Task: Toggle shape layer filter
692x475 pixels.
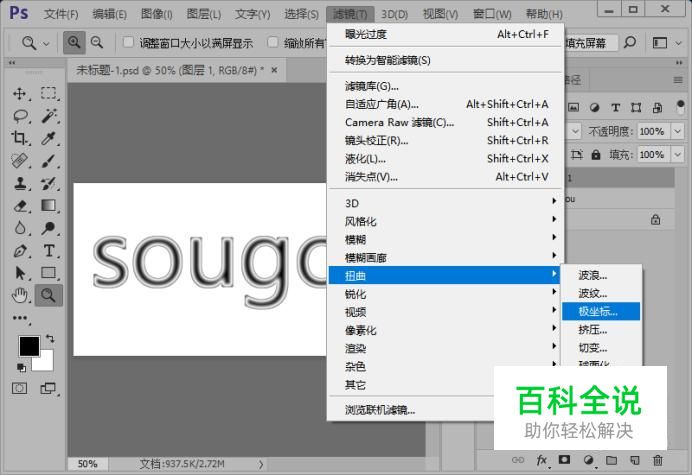Action: click(x=636, y=107)
